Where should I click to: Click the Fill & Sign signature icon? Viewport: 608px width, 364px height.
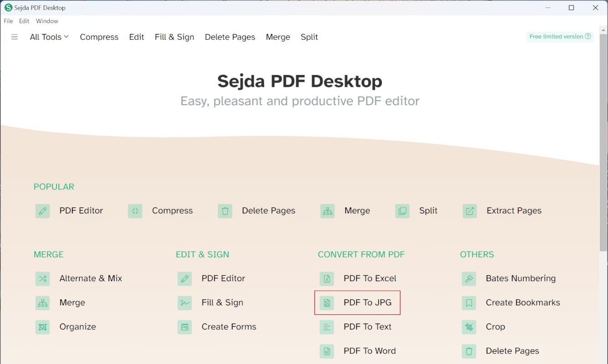185,303
